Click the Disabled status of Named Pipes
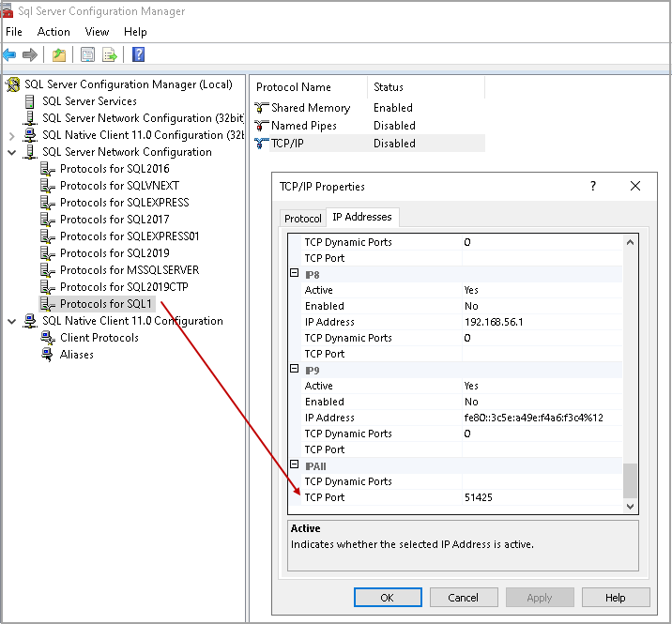Viewport: 672px width, 624px height. tap(394, 126)
